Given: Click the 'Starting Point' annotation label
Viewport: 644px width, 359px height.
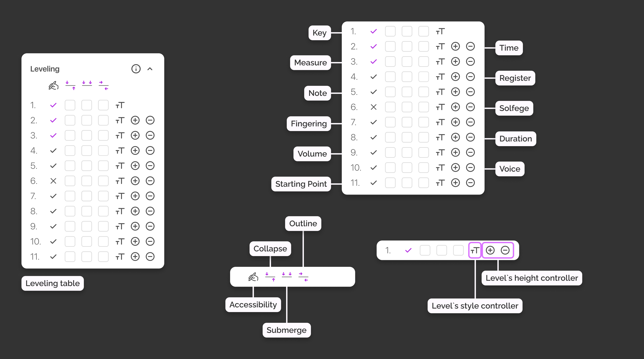Looking at the screenshot, I should 301,184.
